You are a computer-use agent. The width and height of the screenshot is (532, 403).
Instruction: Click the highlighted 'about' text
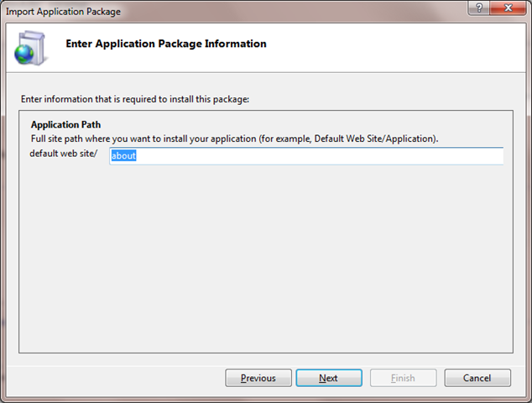(123, 156)
